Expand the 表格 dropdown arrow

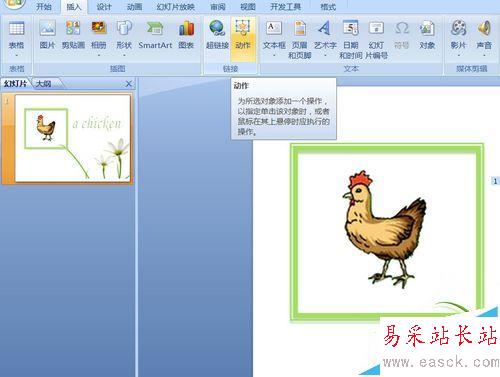16,55
